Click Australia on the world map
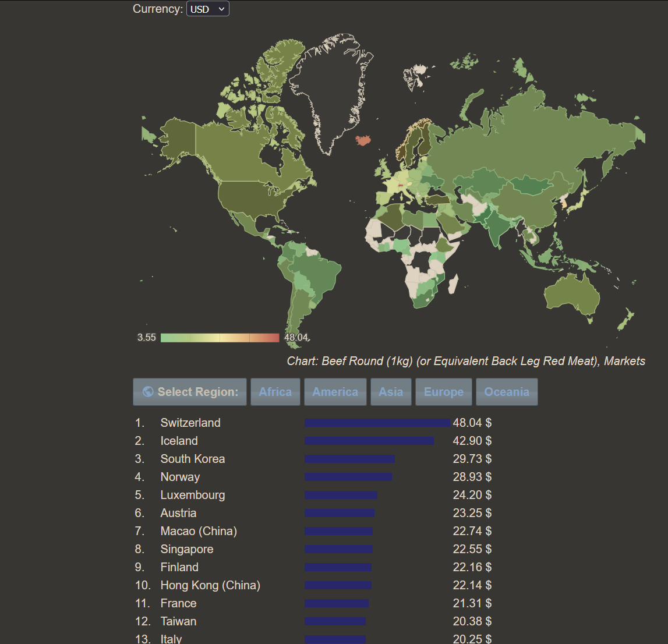668x644 pixels. tap(571, 295)
